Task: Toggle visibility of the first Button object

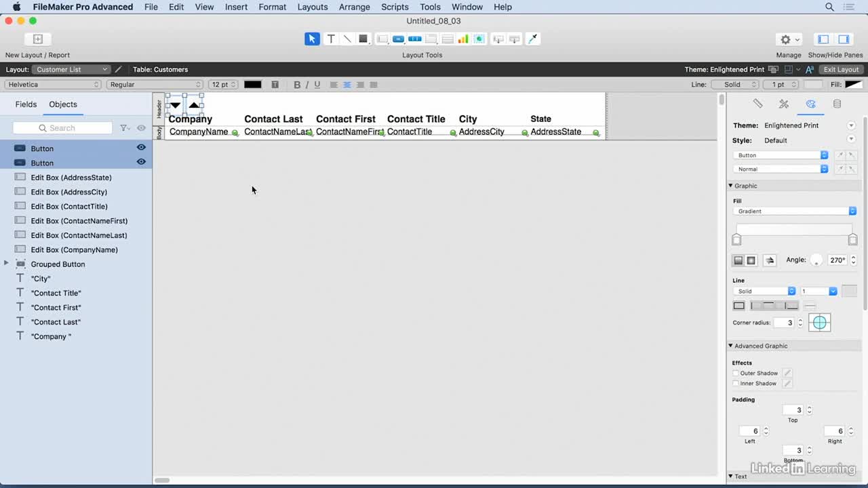Action: pyautogui.click(x=141, y=148)
